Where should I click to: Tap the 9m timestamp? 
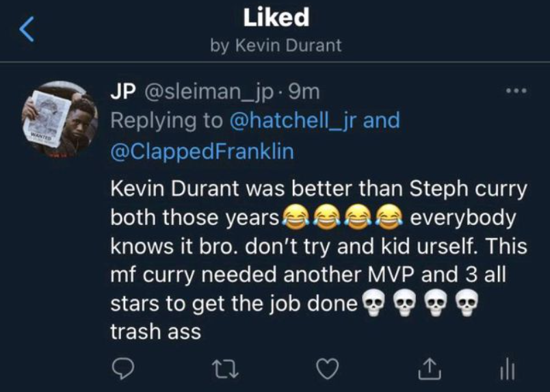(302, 91)
